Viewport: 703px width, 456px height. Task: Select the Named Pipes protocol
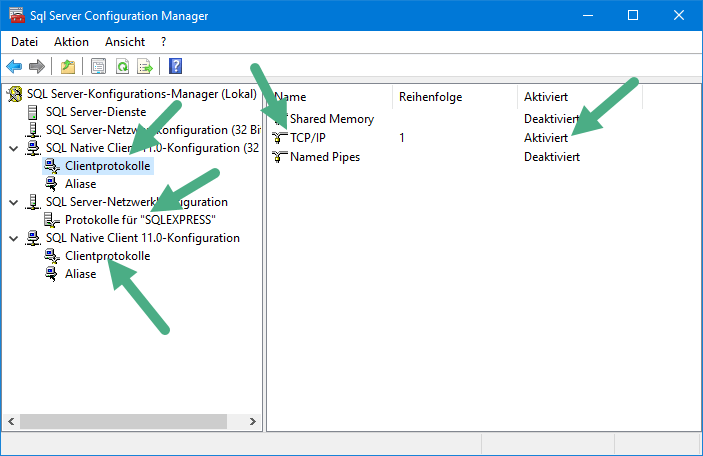[x=324, y=156]
